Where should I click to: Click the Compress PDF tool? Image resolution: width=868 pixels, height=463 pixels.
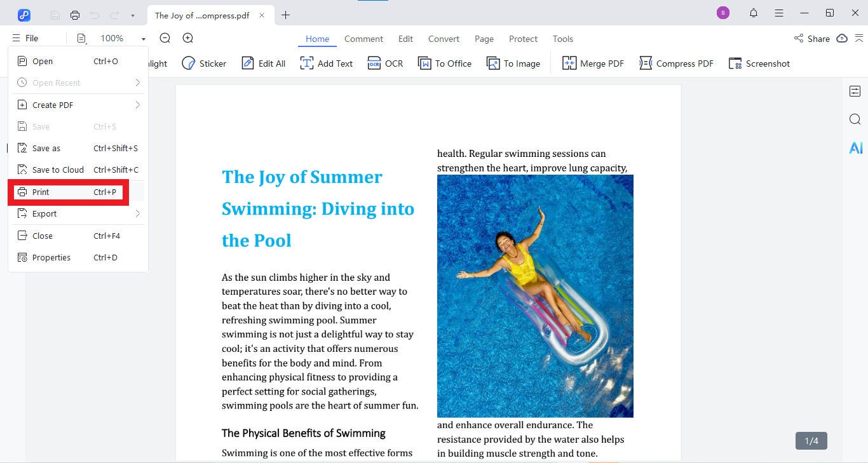pyautogui.click(x=676, y=64)
